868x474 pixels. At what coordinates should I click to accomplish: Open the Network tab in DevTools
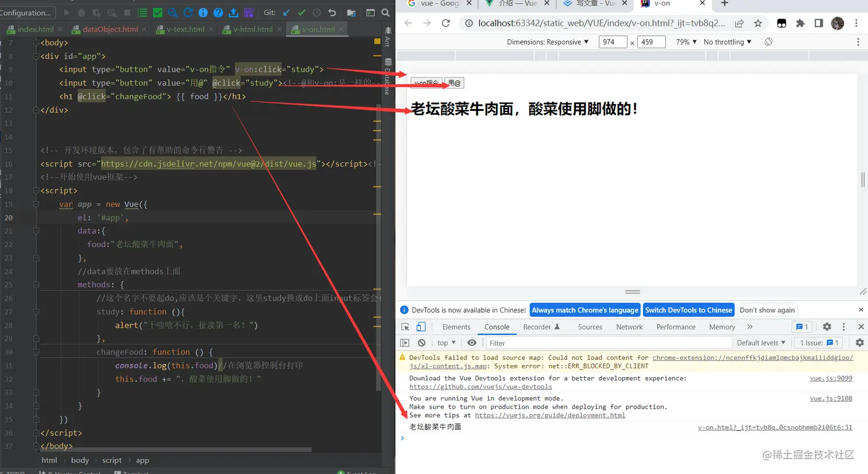pyautogui.click(x=629, y=327)
